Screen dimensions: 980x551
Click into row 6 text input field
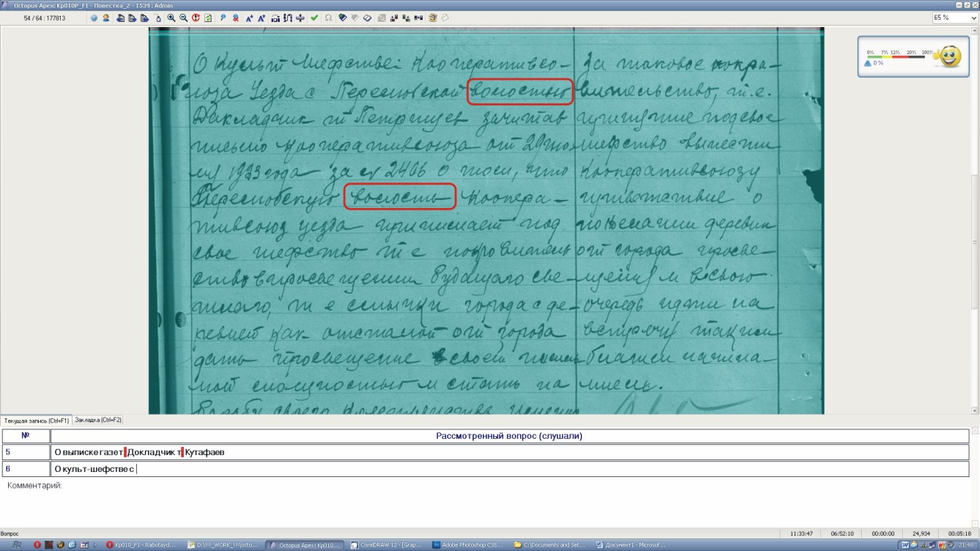point(508,469)
